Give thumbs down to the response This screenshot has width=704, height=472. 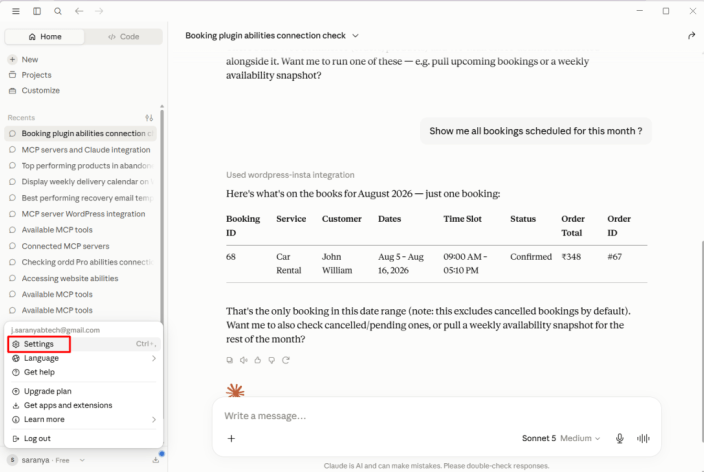click(272, 360)
